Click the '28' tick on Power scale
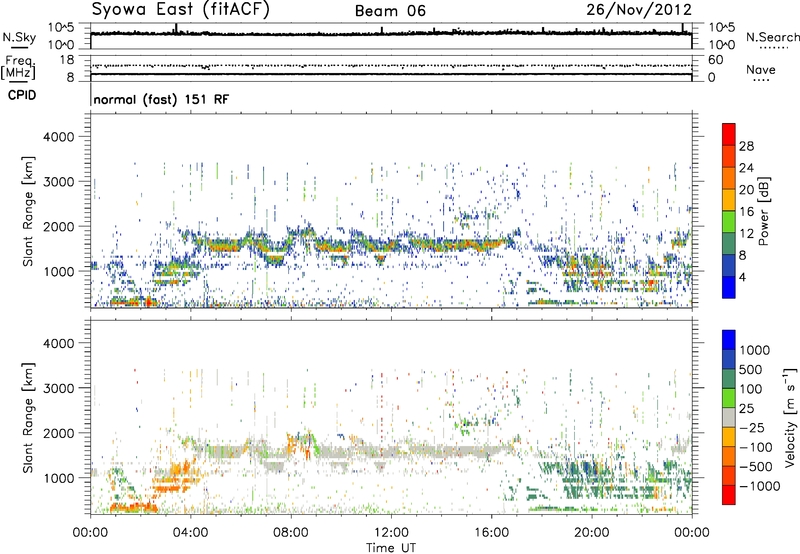 (746, 146)
